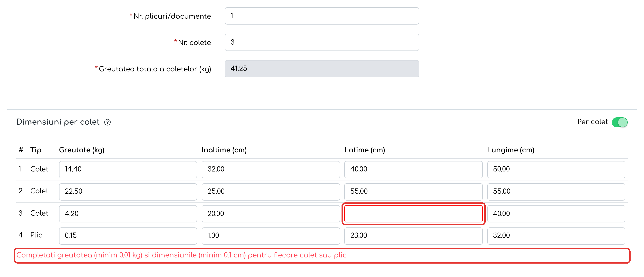Select the Nr. plicuri/documente label

(x=172, y=16)
